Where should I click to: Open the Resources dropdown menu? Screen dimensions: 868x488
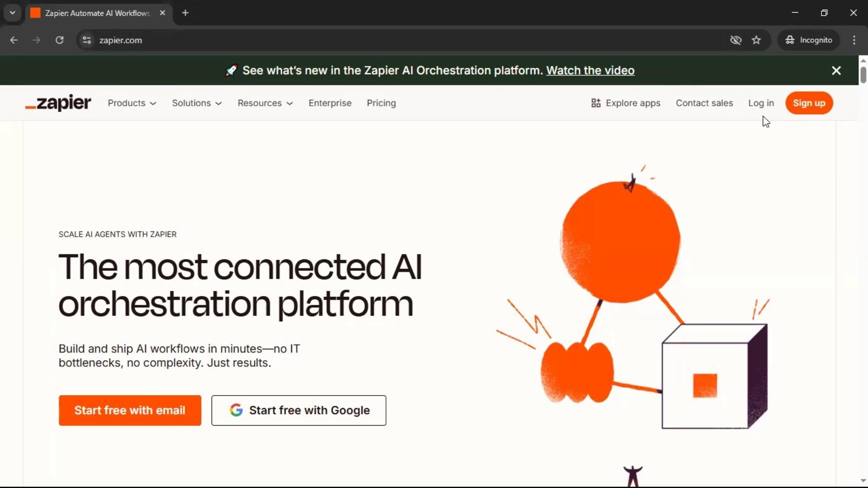click(x=265, y=103)
